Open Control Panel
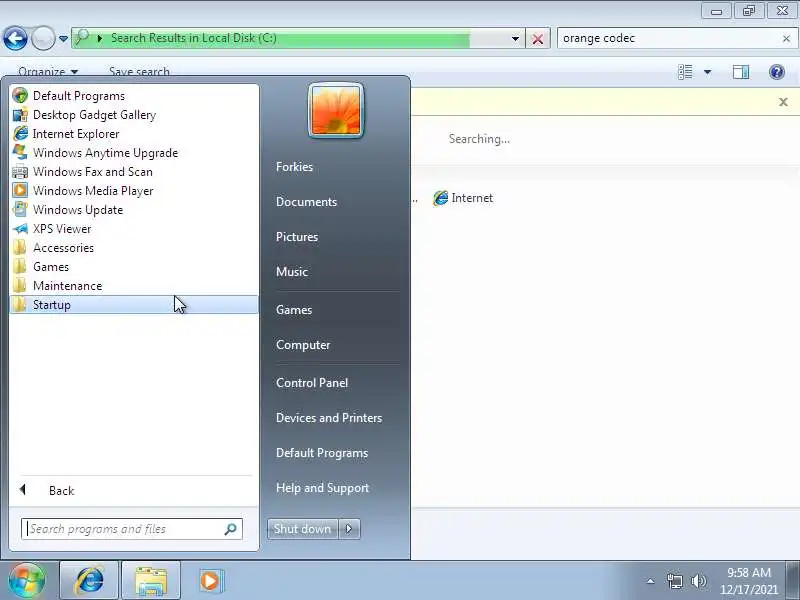 [x=312, y=383]
